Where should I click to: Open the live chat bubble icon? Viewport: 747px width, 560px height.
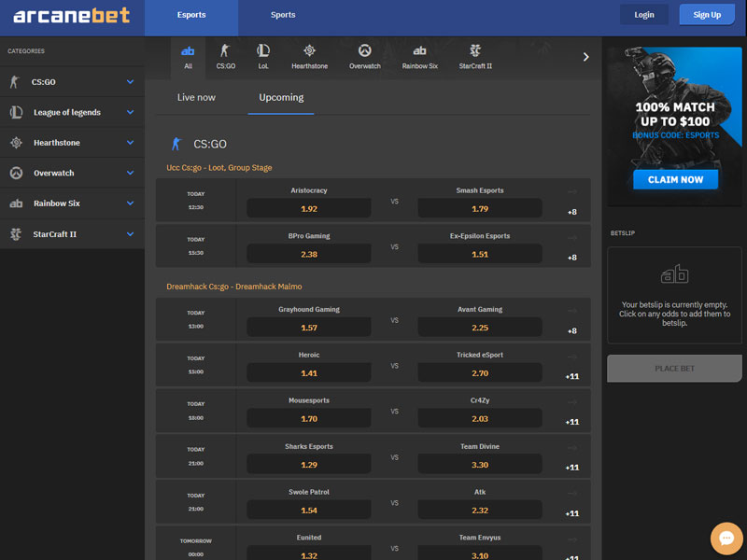coord(726,539)
